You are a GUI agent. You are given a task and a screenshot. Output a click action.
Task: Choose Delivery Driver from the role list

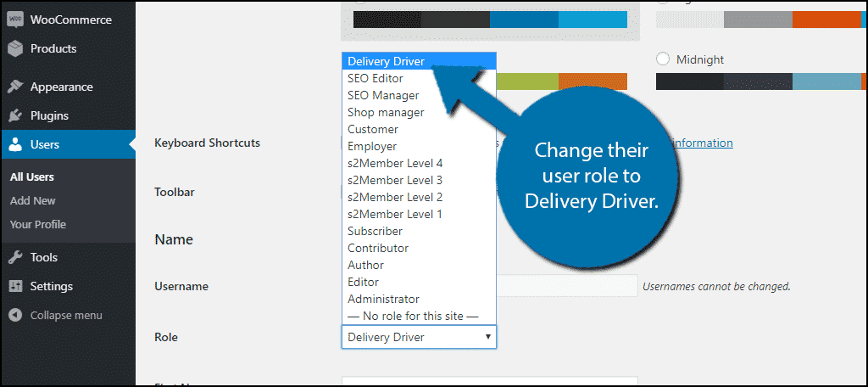pos(419,61)
